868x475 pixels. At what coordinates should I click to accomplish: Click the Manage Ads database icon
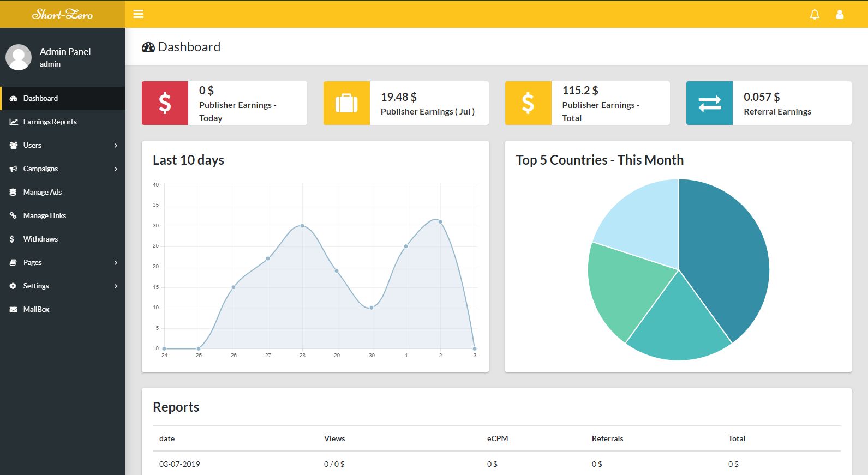(13, 193)
